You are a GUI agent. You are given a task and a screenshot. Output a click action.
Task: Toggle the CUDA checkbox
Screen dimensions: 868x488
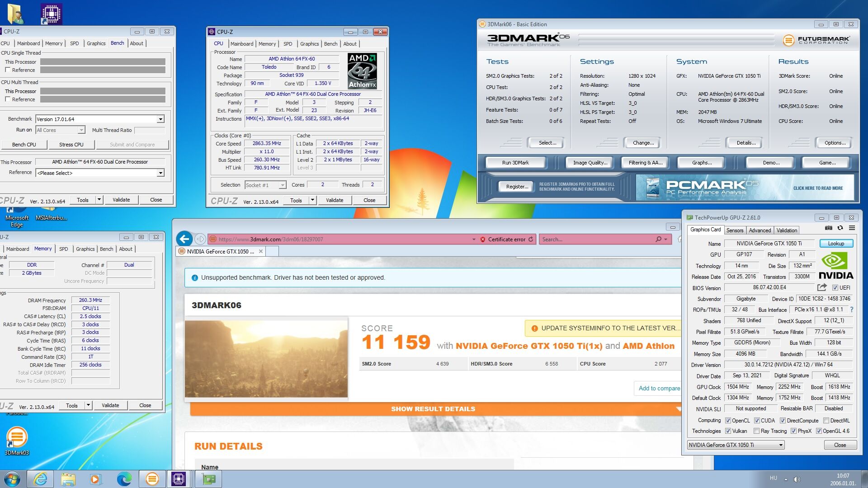[757, 420]
